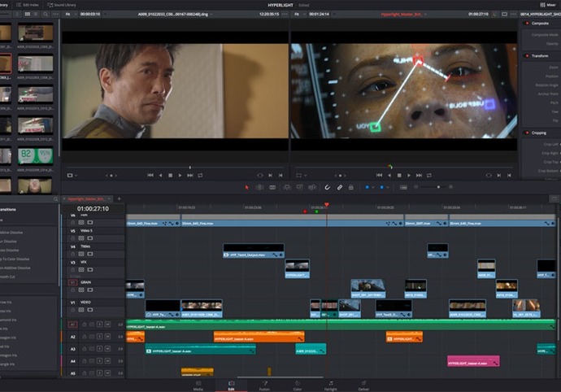Select the A1 audio destination control
This screenshot has width=561, height=392.
coord(72,324)
